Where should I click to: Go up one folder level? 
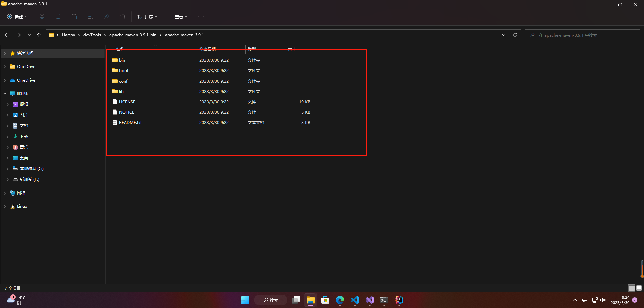(39, 35)
